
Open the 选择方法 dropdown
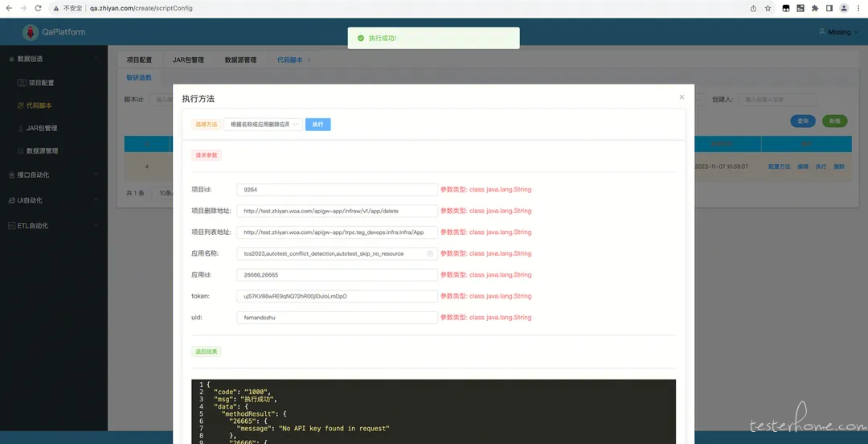(x=264, y=125)
